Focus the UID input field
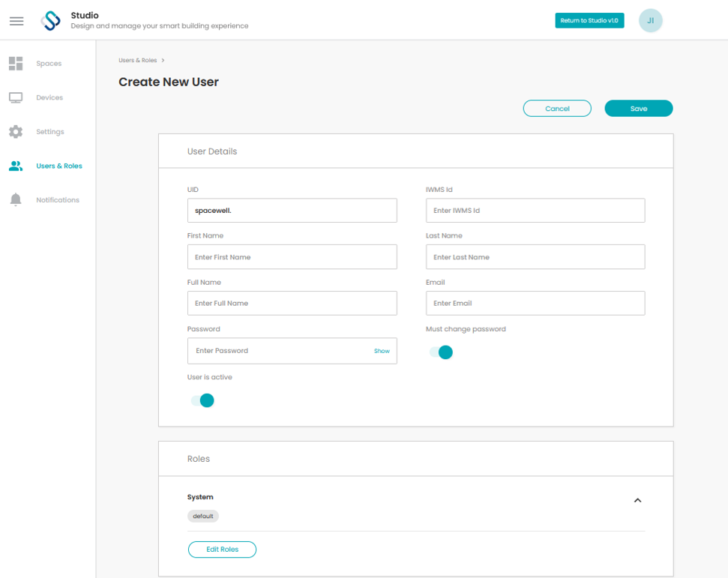728x578 pixels. (x=292, y=211)
